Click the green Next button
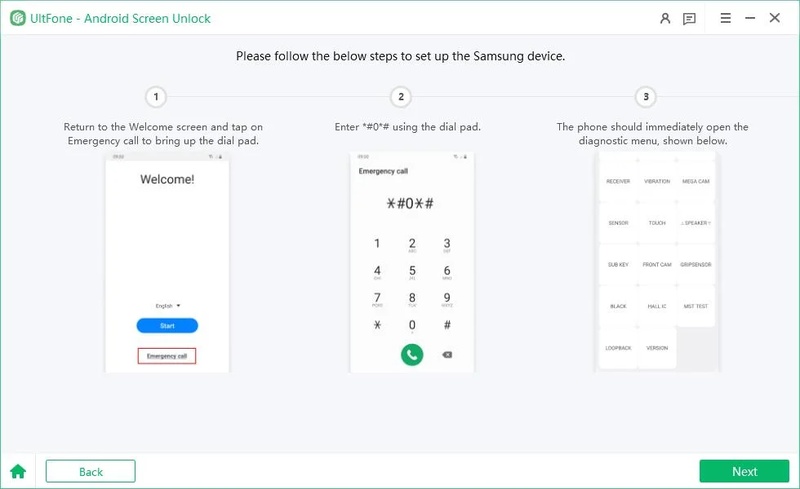This screenshot has width=800, height=489. 744,471
